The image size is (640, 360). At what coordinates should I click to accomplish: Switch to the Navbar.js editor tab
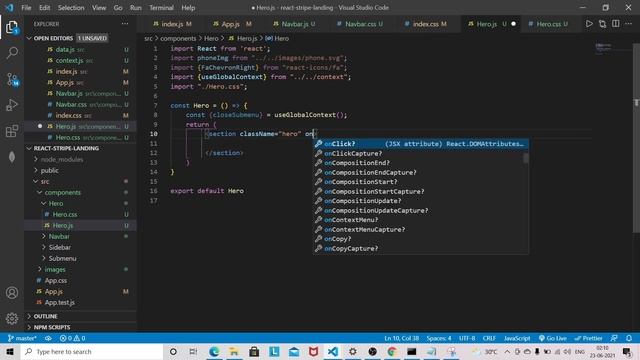(x=294, y=24)
